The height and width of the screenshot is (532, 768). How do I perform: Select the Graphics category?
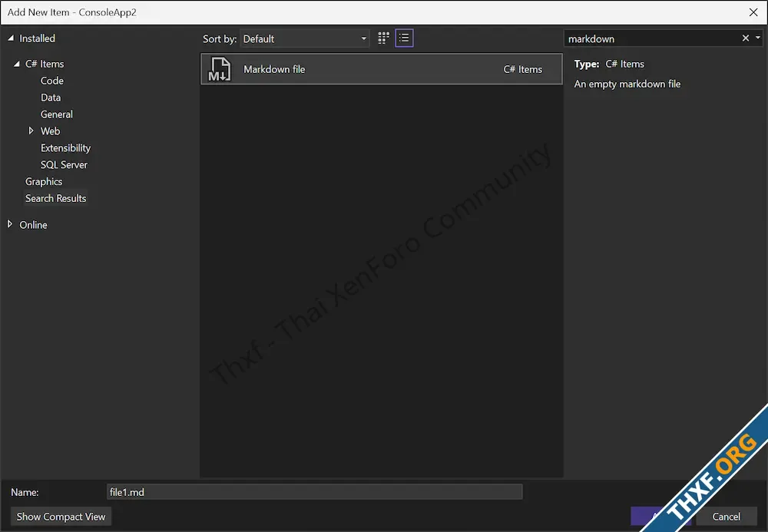[x=44, y=182]
